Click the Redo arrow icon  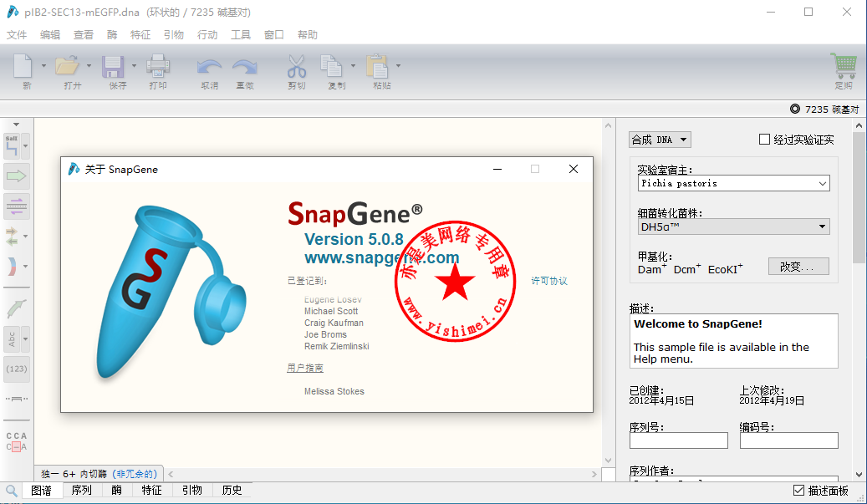click(245, 67)
